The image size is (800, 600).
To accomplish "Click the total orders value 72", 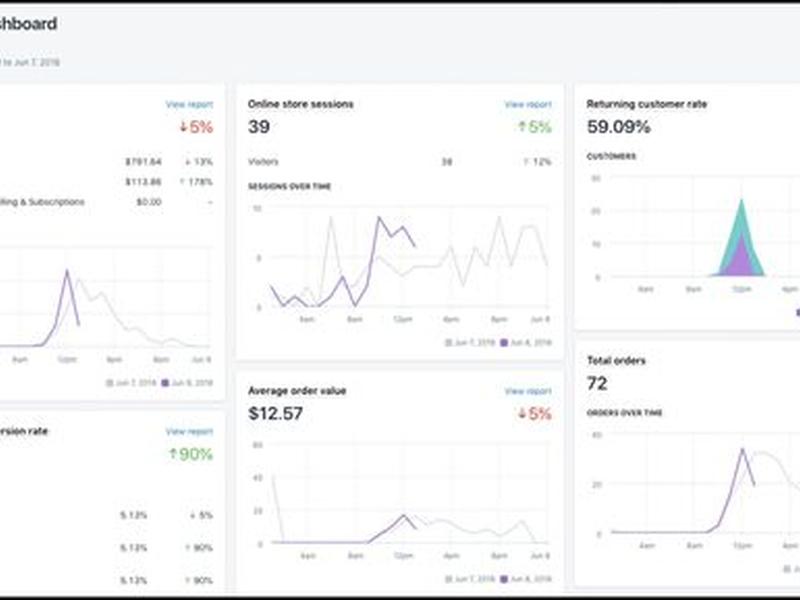I will [597, 383].
